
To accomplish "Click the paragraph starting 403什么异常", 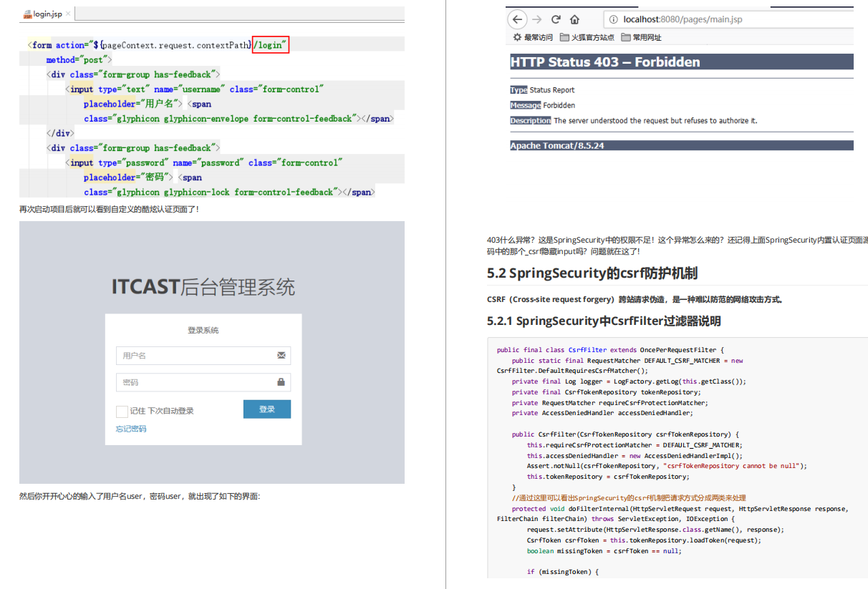I will coord(677,246).
